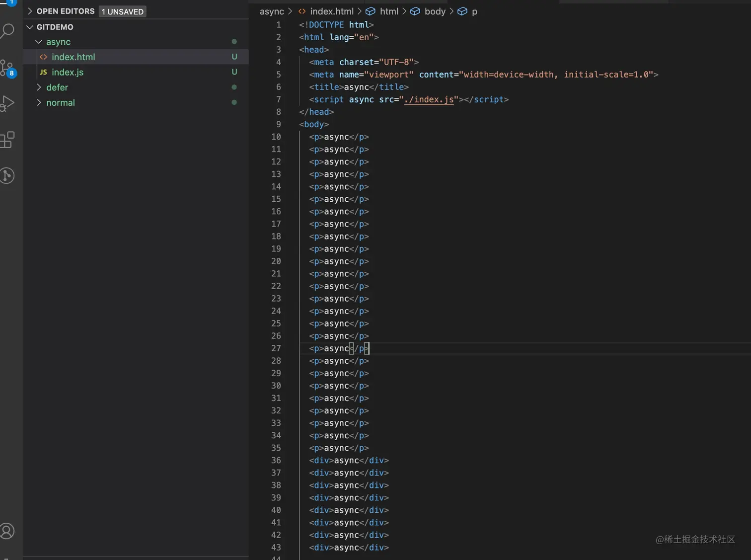Click the JS file icon beside index.js
751x560 pixels.
pos(43,72)
